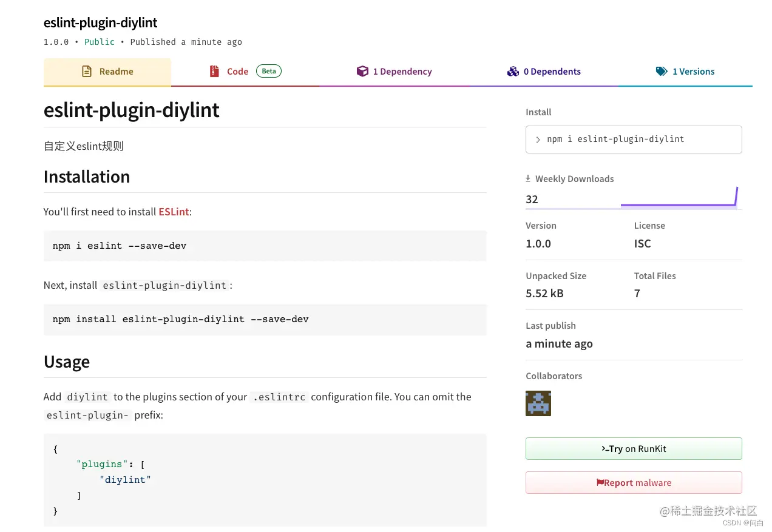
Task: Click the Weekly Downloads arrow icon
Action: tap(528, 179)
